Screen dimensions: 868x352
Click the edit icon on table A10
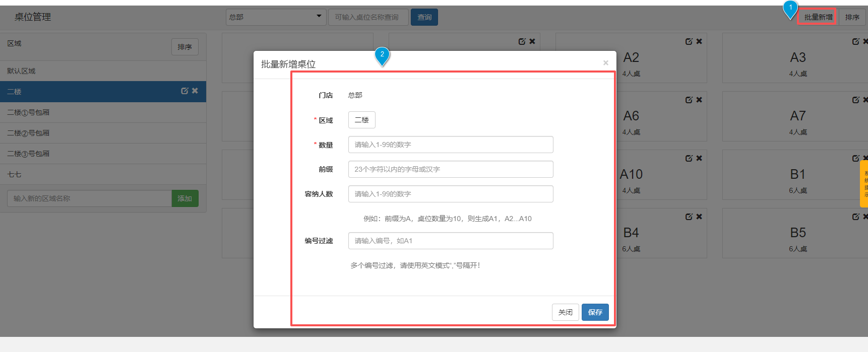(x=689, y=158)
